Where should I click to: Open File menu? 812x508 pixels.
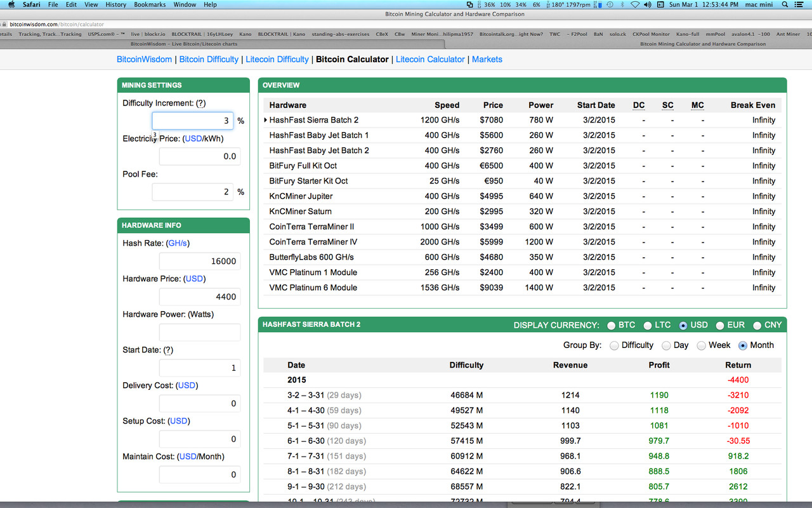(x=53, y=4)
